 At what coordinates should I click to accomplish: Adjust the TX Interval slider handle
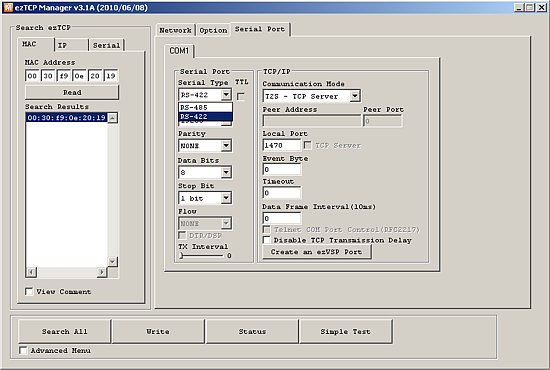click(x=181, y=256)
